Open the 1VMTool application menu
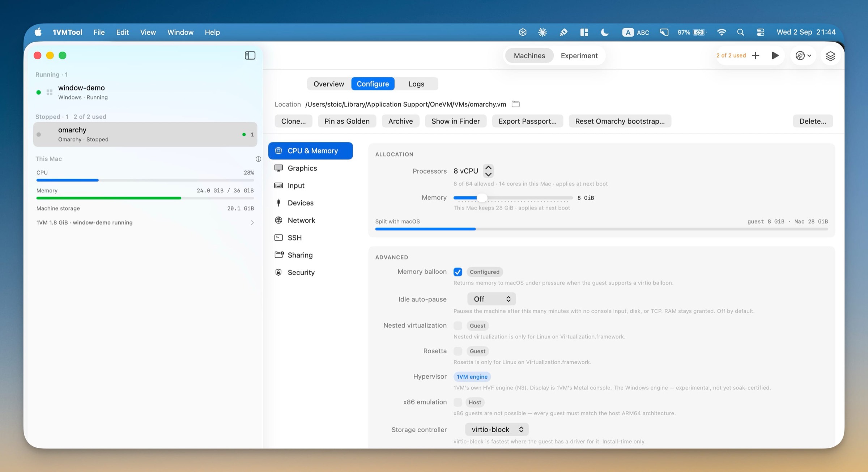 tap(67, 32)
